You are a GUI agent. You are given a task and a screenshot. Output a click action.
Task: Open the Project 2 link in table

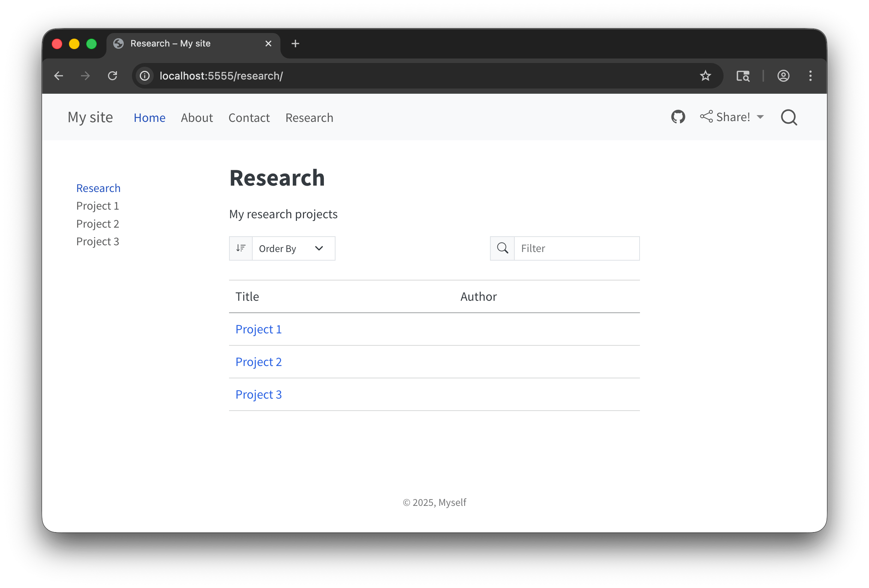258,362
